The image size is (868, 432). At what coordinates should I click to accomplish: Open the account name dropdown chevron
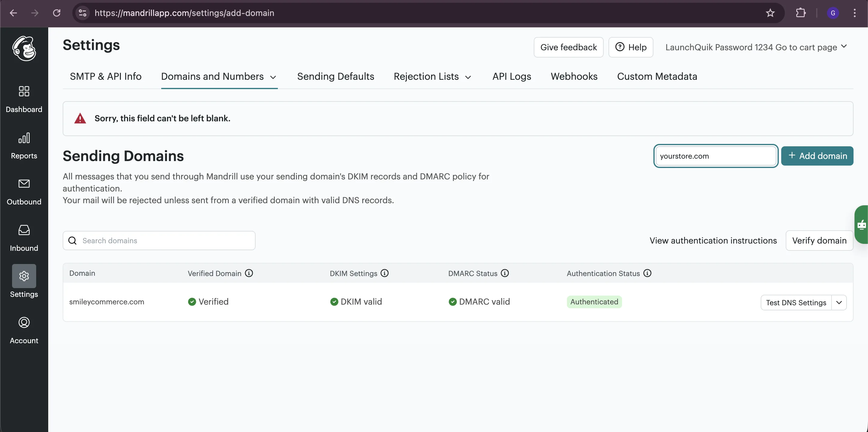click(844, 46)
